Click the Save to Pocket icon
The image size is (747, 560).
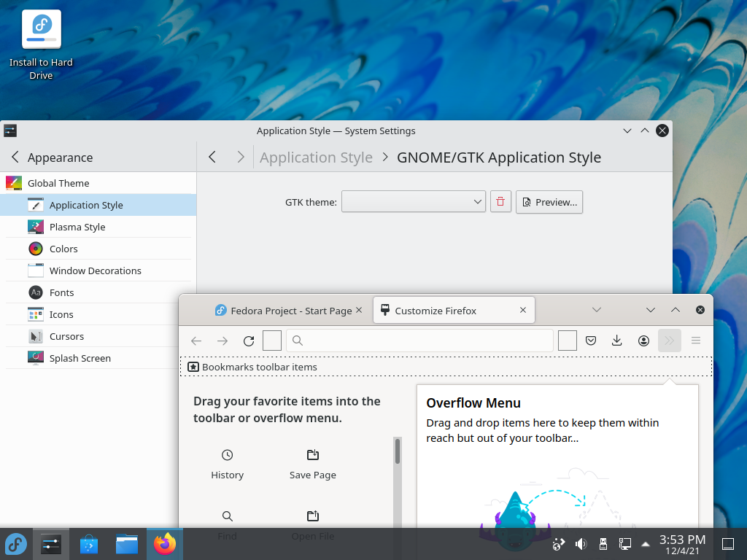(x=591, y=341)
